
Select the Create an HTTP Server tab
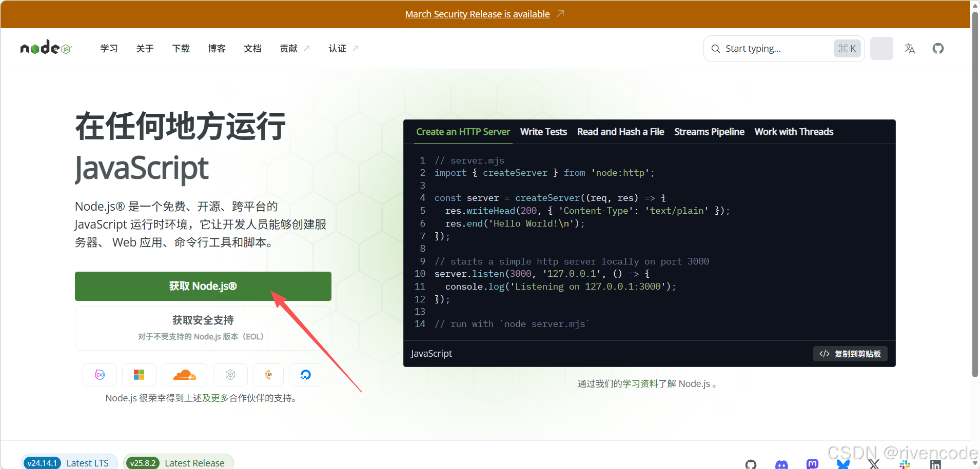click(x=463, y=132)
